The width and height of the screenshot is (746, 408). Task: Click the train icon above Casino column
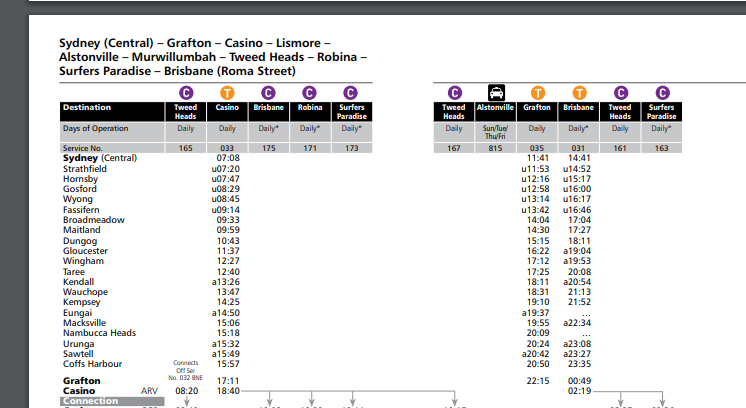pyautogui.click(x=227, y=92)
